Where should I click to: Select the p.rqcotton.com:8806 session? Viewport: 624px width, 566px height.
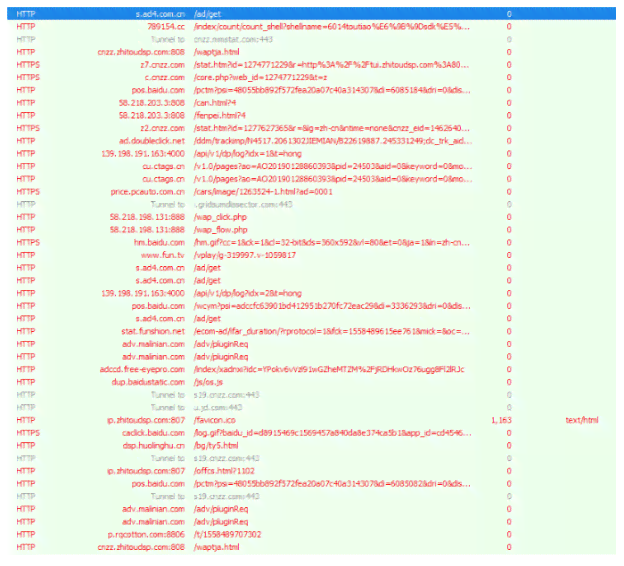311,535
